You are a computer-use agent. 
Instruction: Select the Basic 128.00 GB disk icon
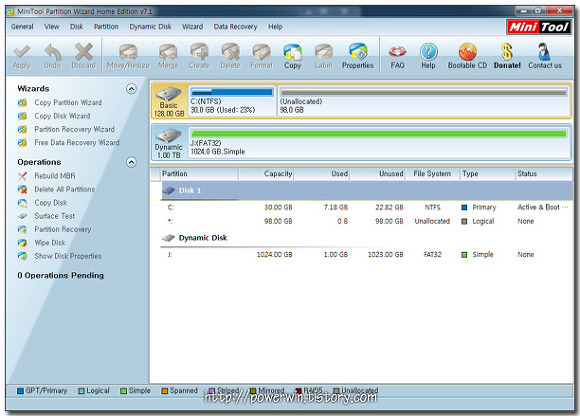tap(169, 101)
